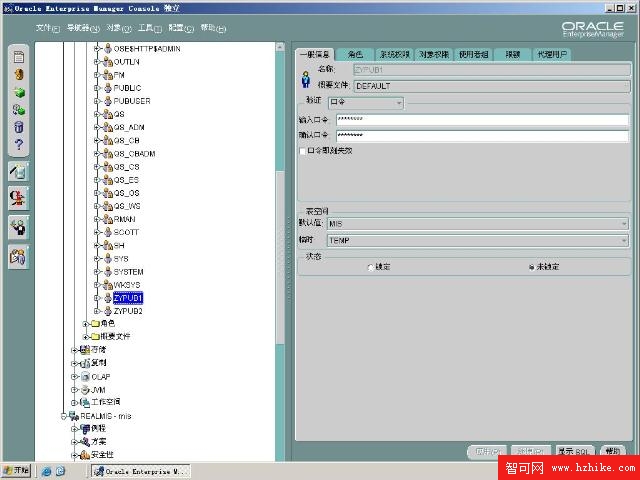Open default tablespace MIS dropdown
This screenshot has height=480, width=640.
tap(478, 224)
